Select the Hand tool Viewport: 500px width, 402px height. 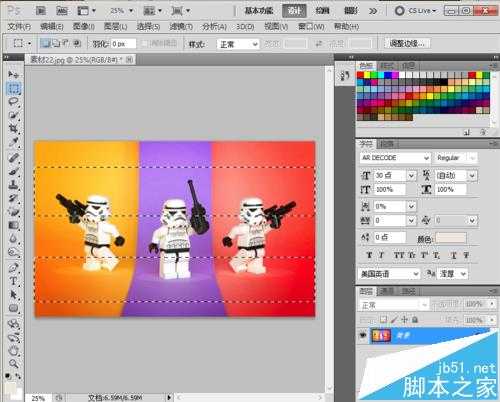[x=13, y=350]
